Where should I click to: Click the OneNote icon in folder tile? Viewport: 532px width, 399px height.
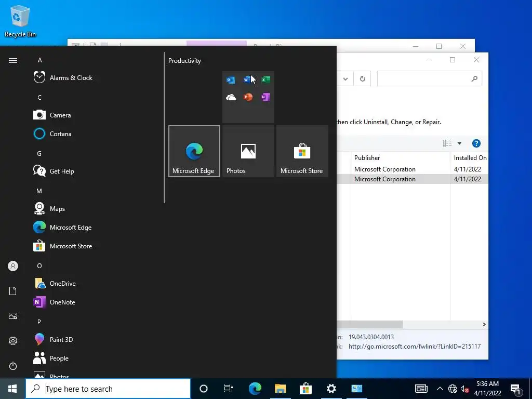pos(265,97)
